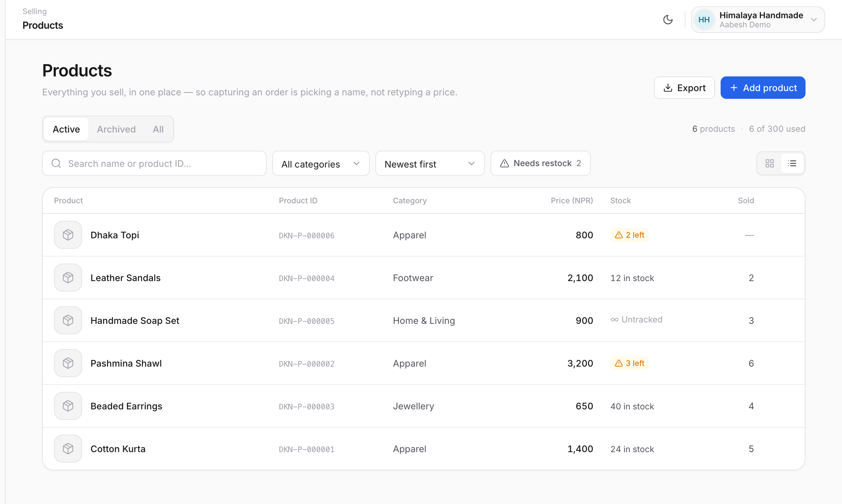Select the Active tab

click(x=66, y=129)
